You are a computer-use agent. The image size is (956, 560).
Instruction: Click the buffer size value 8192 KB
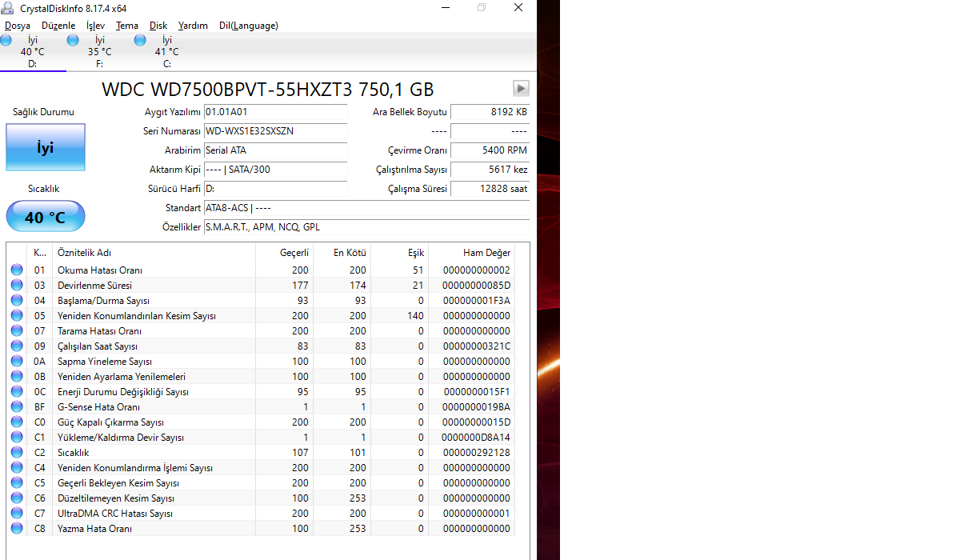(490, 112)
